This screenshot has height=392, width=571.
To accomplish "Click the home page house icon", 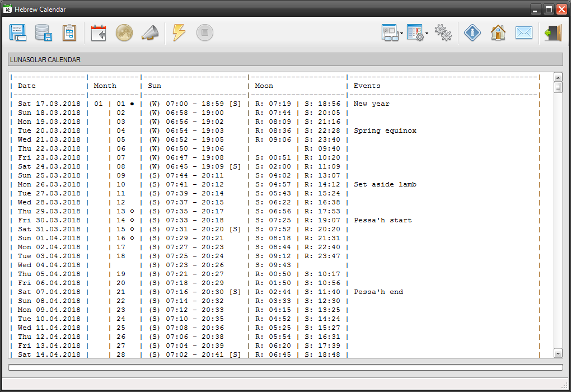I will click(x=498, y=33).
